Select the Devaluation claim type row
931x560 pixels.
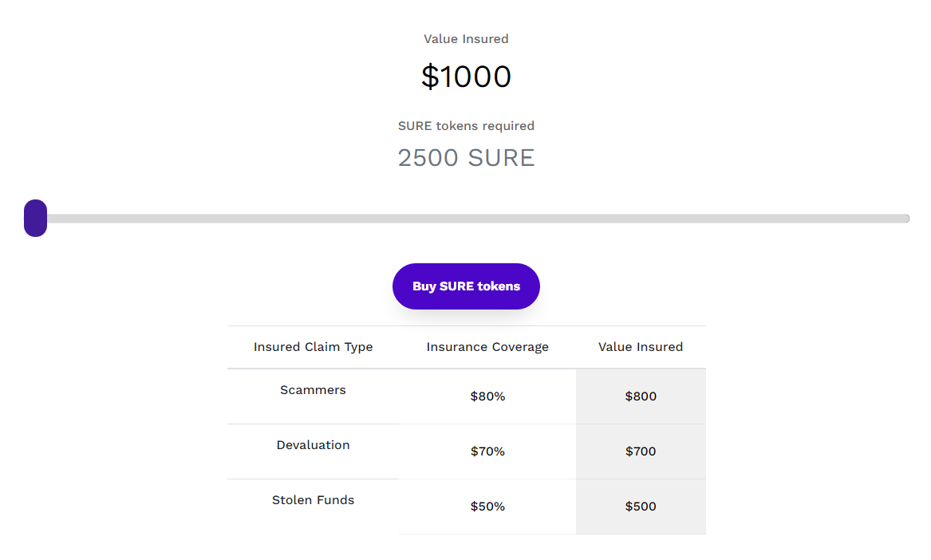(313, 445)
